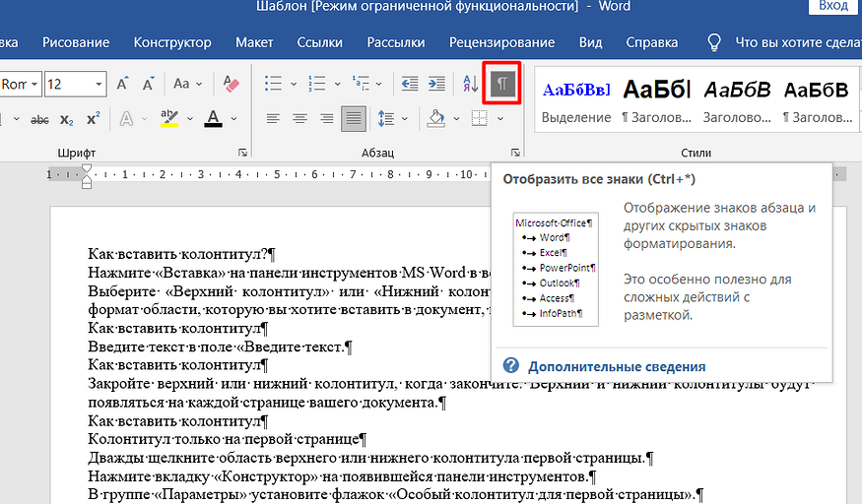Apply strikethrough formatting
This screenshot has width=862, height=504.
click(40, 120)
